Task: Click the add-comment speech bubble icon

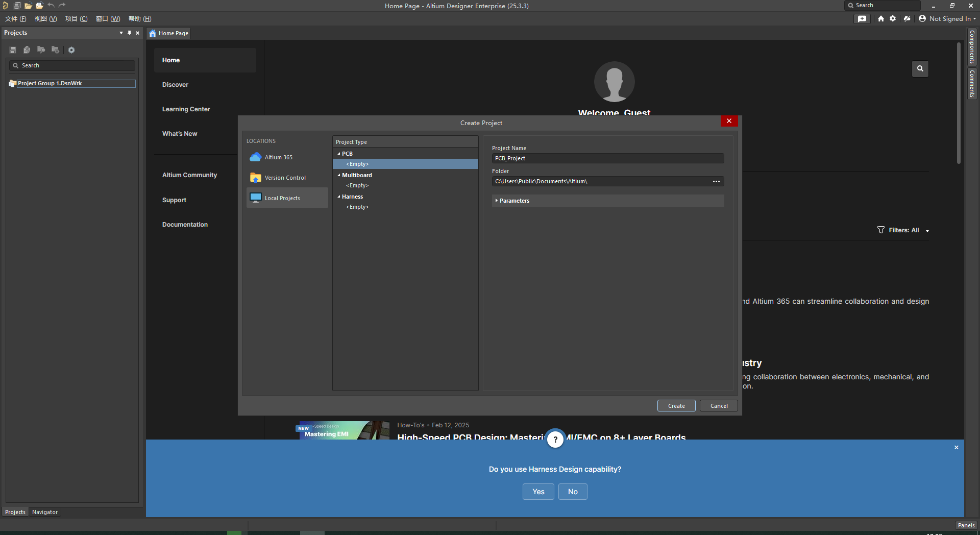Action: pos(862,19)
